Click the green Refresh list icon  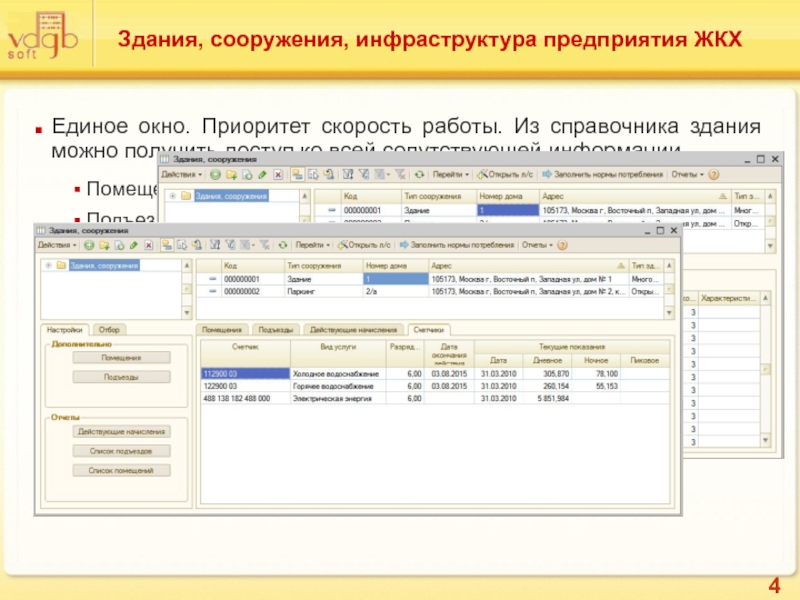pyautogui.click(x=283, y=245)
